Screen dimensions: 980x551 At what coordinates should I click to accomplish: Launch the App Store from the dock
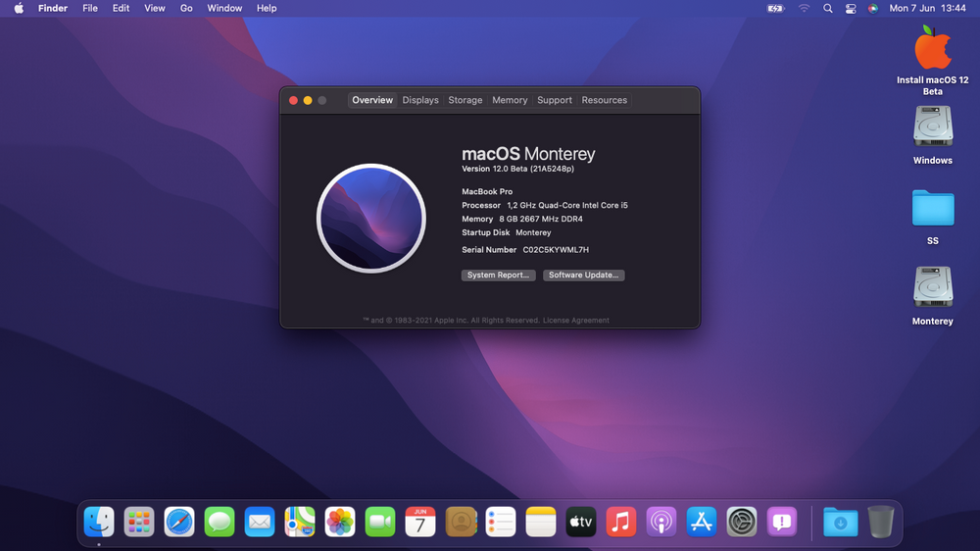tap(702, 522)
